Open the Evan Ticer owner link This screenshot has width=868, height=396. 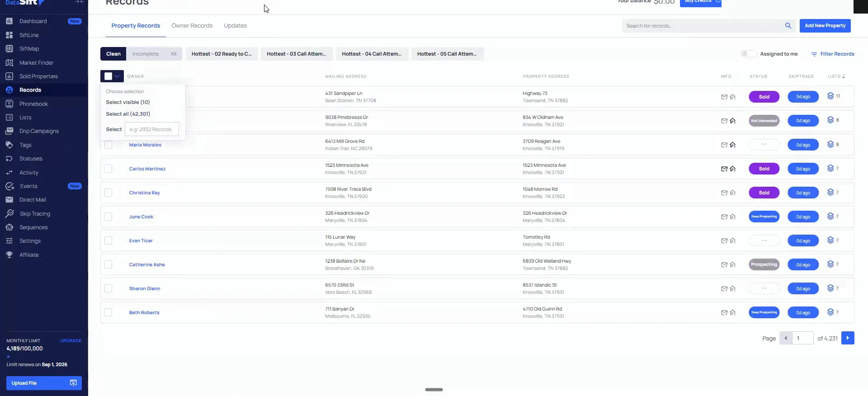click(141, 240)
